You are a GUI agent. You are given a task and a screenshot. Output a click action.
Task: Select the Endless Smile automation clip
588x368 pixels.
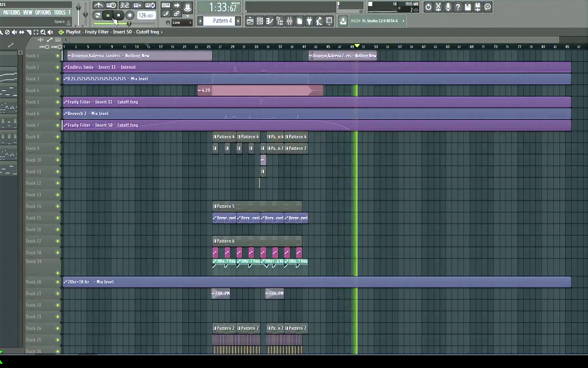[x=317, y=67]
